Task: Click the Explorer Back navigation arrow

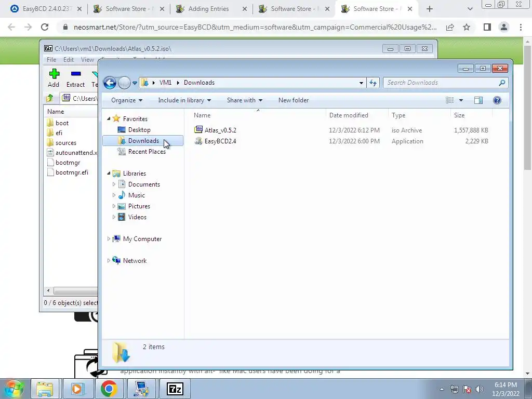Action: click(x=110, y=83)
